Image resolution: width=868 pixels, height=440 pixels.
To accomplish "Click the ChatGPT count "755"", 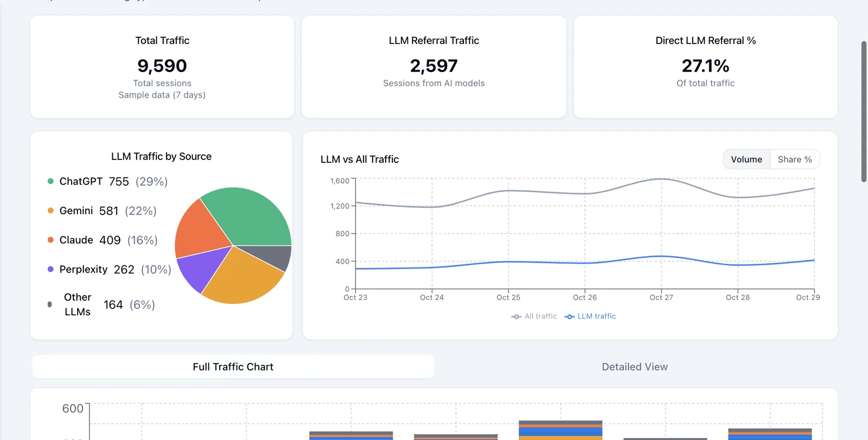I will pyautogui.click(x=119, y=181).
